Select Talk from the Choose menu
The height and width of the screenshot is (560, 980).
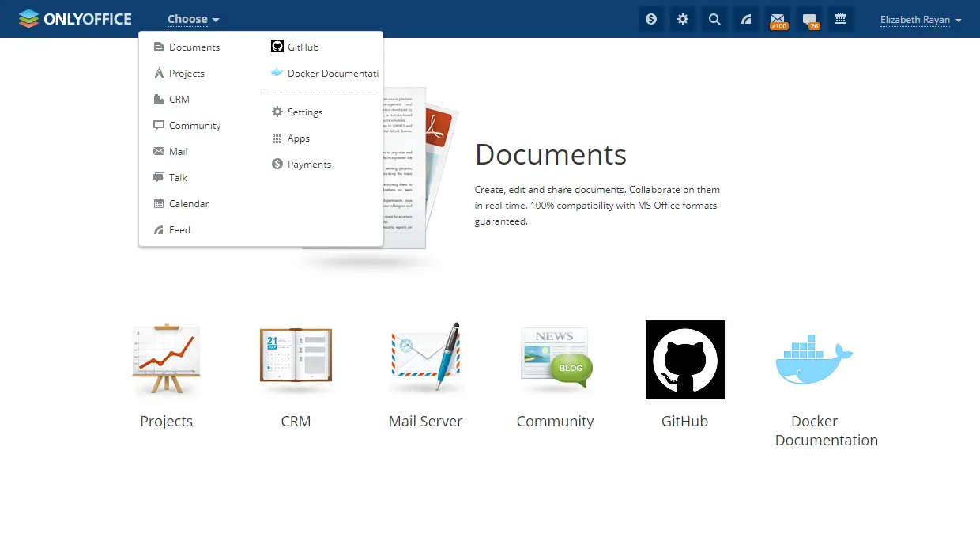171,178
